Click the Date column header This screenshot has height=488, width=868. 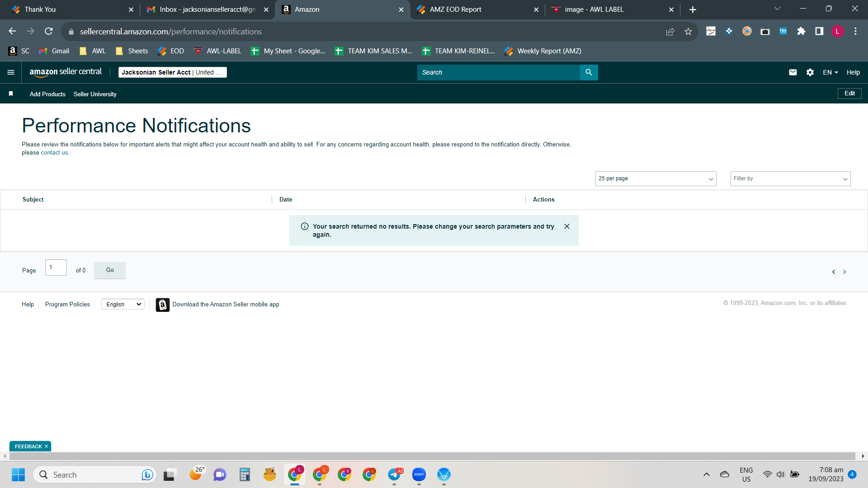286,199
